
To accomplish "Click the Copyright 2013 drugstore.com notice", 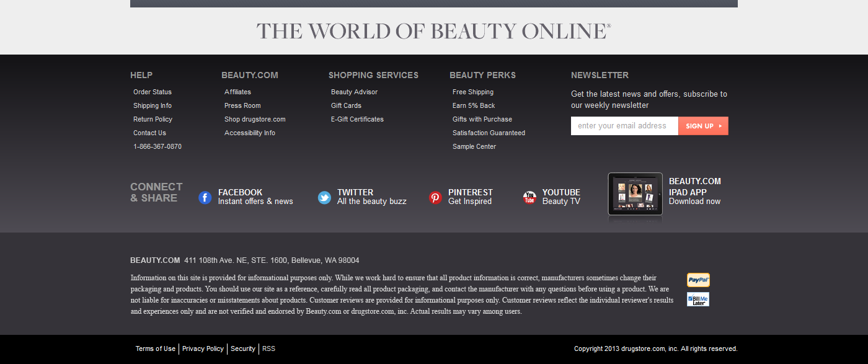I will click(656, 348).
